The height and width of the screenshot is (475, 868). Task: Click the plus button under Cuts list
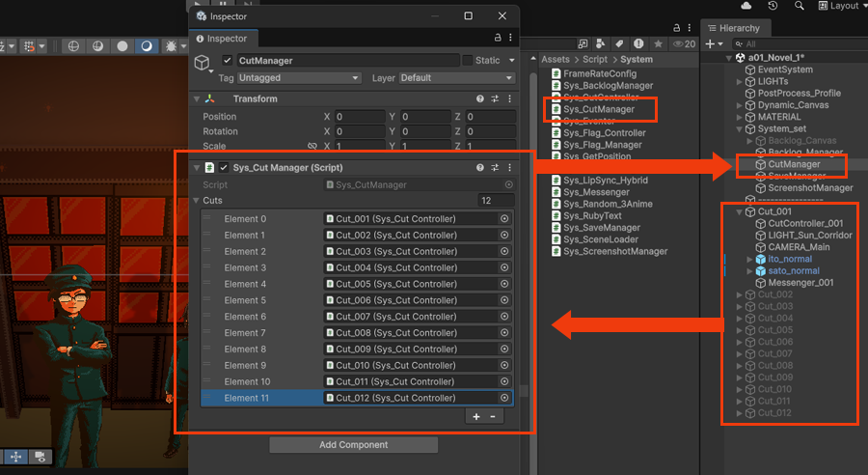(475, 416)
